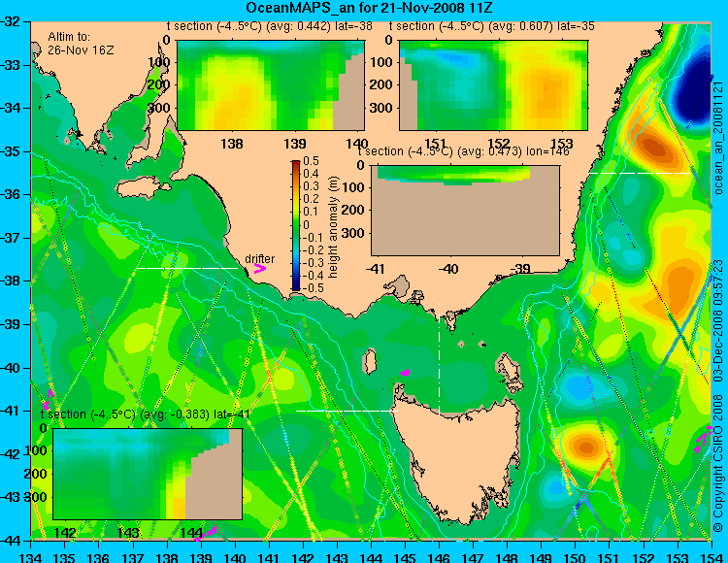Click the 134 longitude axis label

(x=31, y=556)
